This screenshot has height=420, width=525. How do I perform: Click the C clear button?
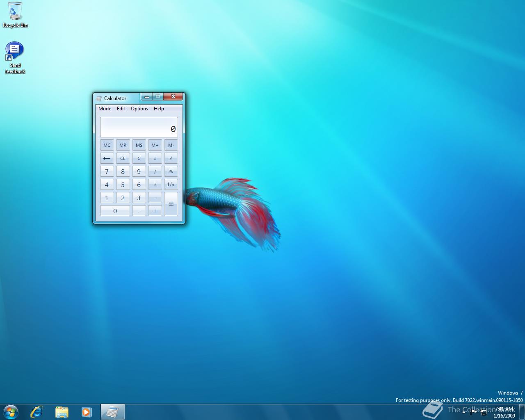[139, 158]
